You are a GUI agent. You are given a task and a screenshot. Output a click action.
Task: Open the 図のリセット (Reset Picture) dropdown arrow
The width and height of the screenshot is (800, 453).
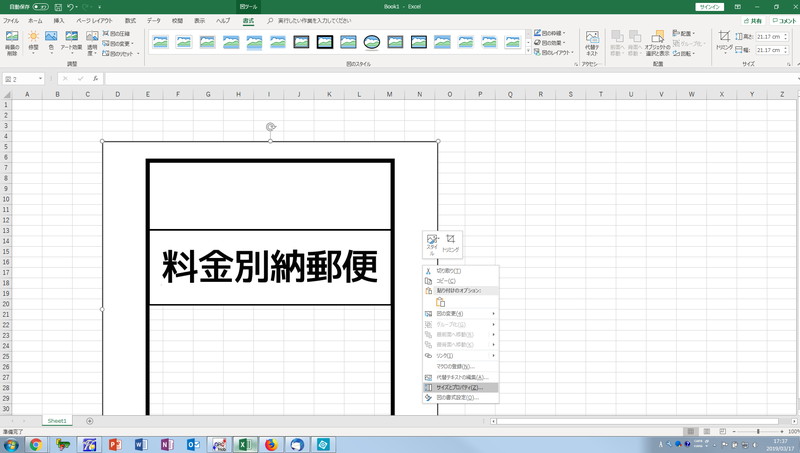[138, 53]
